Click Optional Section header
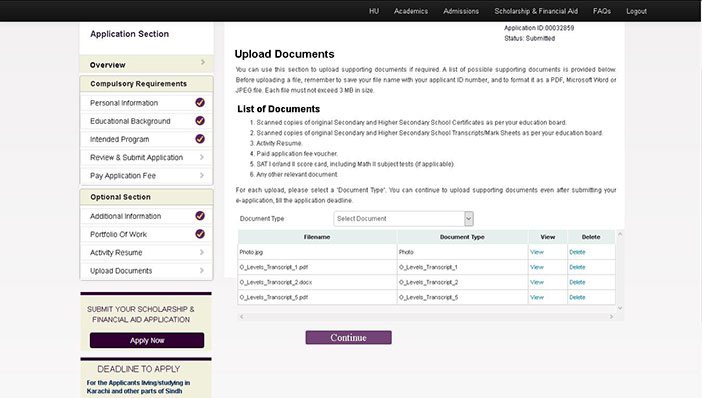This screenshot has height=398, width=702. tap(146, 197)
